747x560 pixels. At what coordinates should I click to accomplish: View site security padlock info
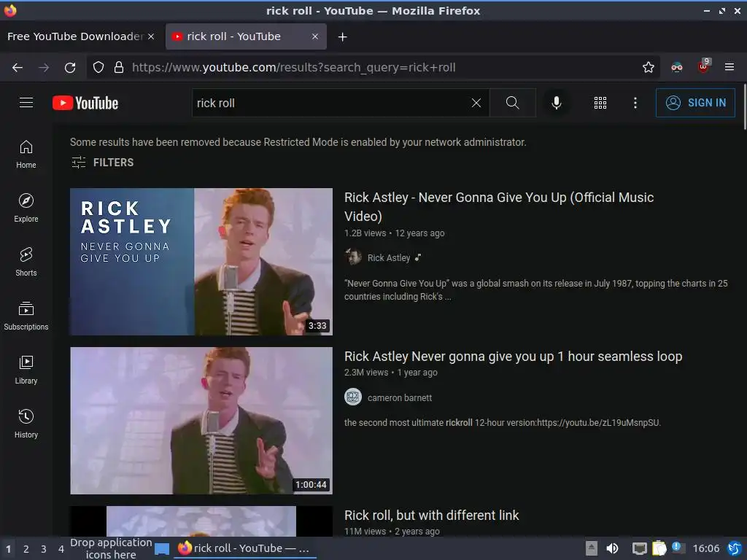pos(119,68)
